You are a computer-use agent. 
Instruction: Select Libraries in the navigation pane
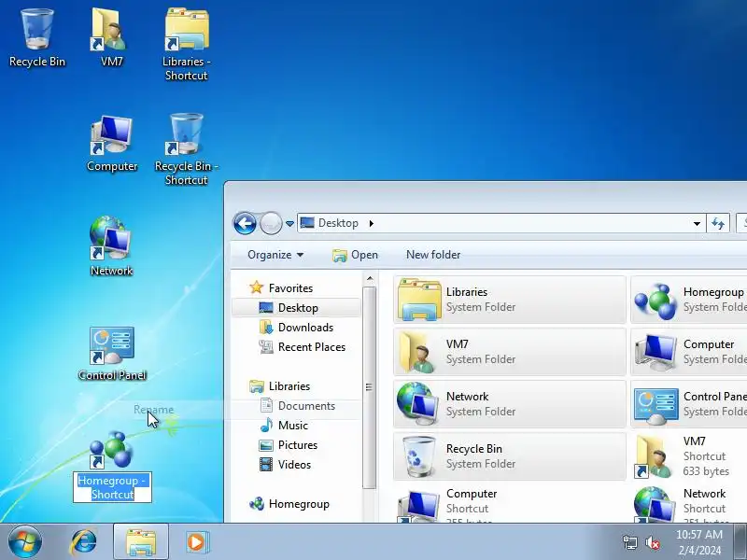(x=280, y=386)
